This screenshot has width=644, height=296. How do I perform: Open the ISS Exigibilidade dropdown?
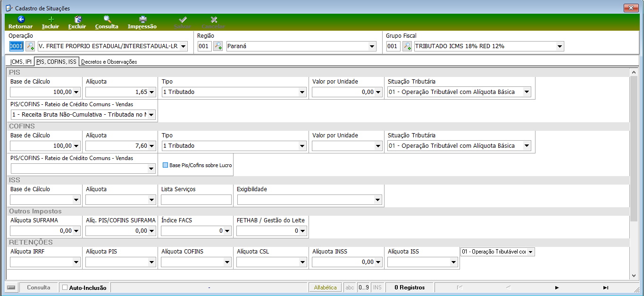click(378, 200)
